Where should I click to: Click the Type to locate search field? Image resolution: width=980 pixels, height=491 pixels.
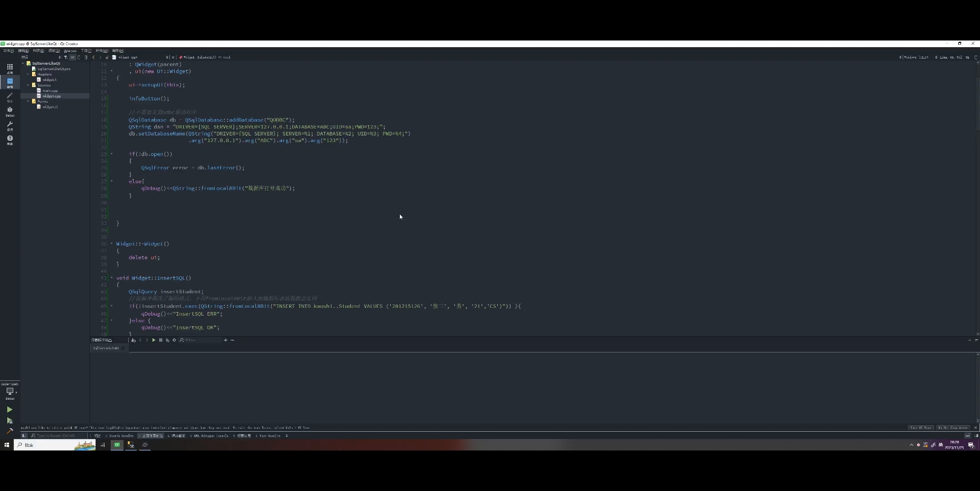pos(58,435)
